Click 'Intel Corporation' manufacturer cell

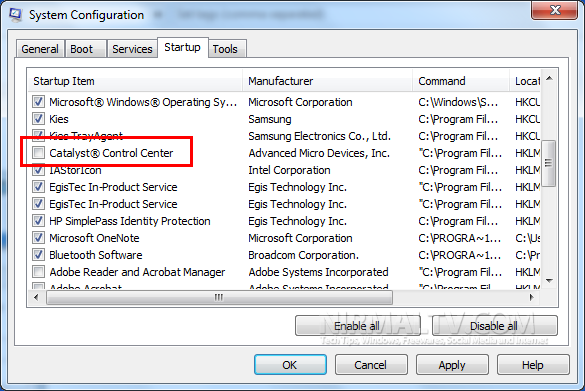pos(289,170)
